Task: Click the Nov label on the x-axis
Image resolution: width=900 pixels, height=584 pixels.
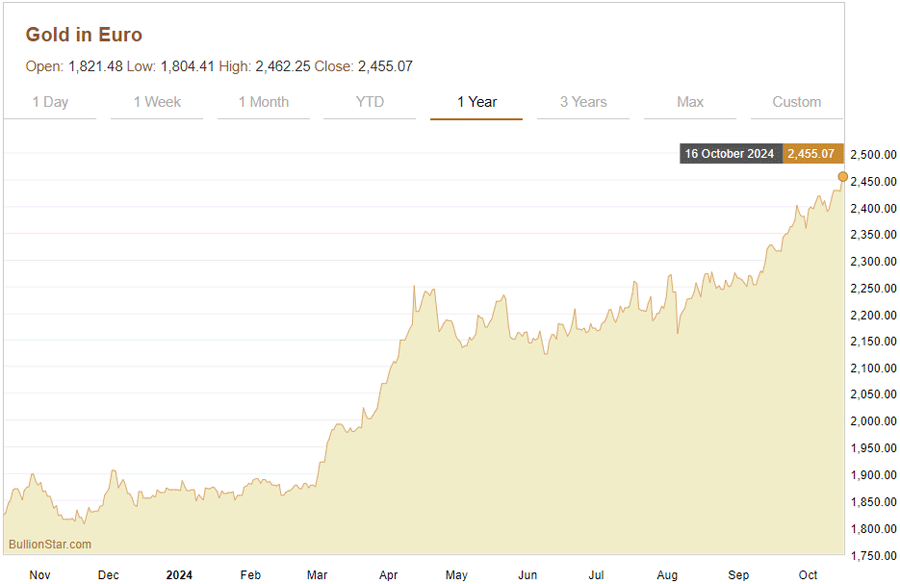Action: pyautogui.click(x=40, y=575)
